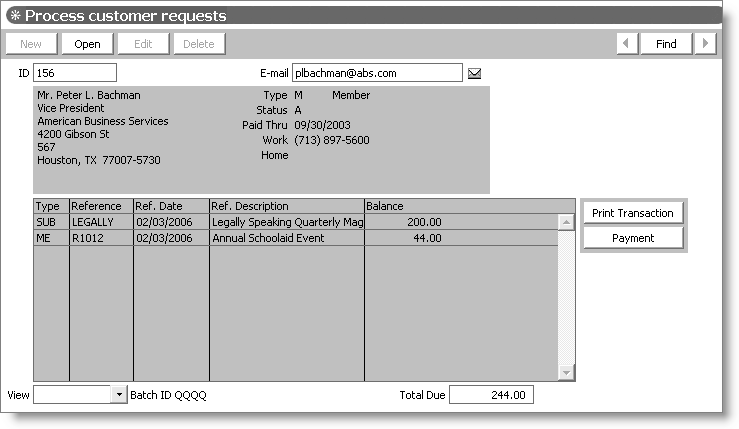Click the Type column header
The height and width of the screenshot is (429, 739).
[x=51, y=206]
